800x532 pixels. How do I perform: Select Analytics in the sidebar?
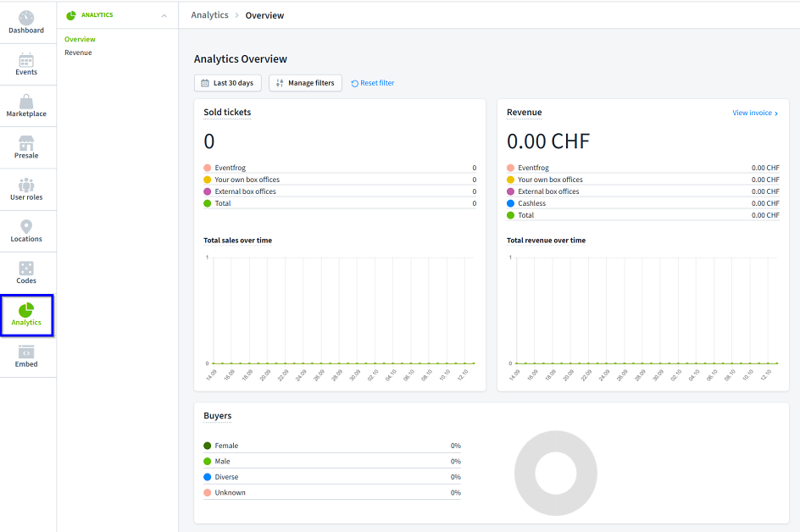coord(26,315)
